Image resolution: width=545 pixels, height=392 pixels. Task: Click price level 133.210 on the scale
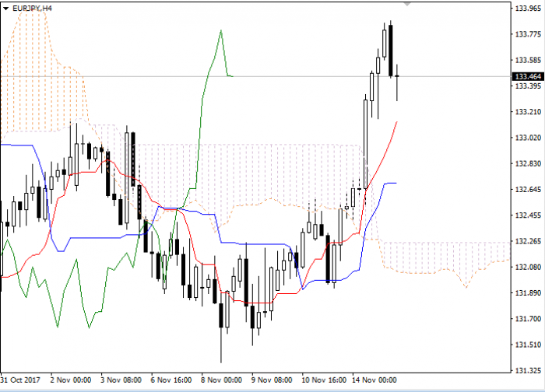528,112
